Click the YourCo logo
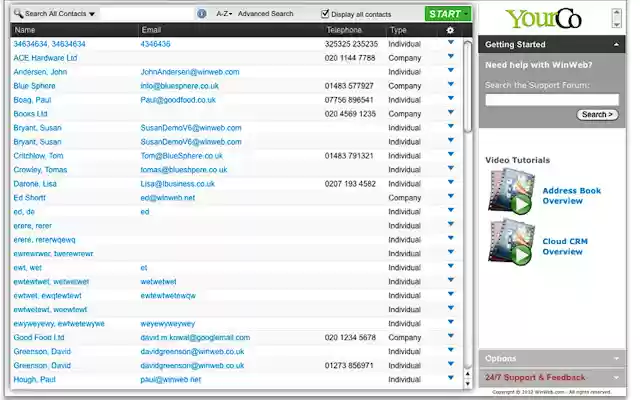640x400 pixels. tap(543, 18)
